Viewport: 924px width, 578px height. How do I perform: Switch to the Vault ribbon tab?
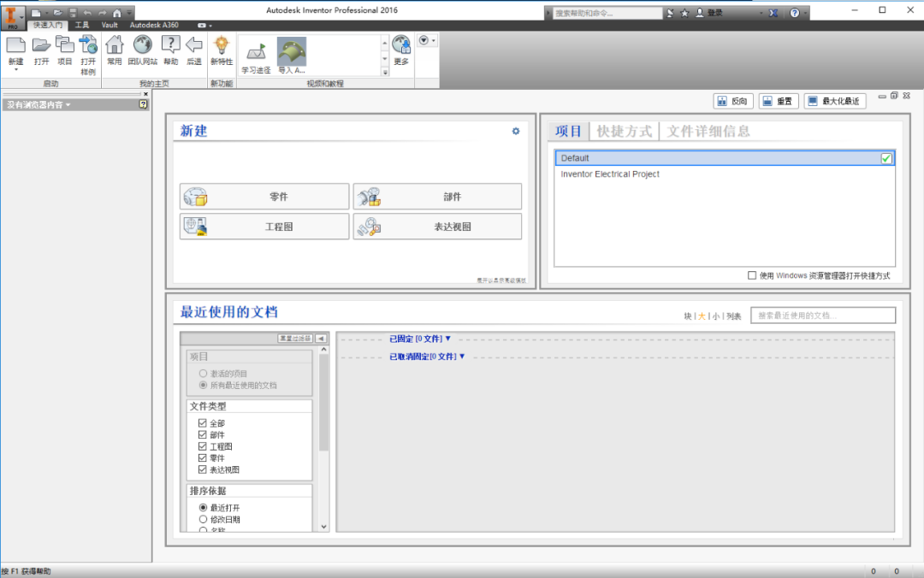tap(110, 26)
